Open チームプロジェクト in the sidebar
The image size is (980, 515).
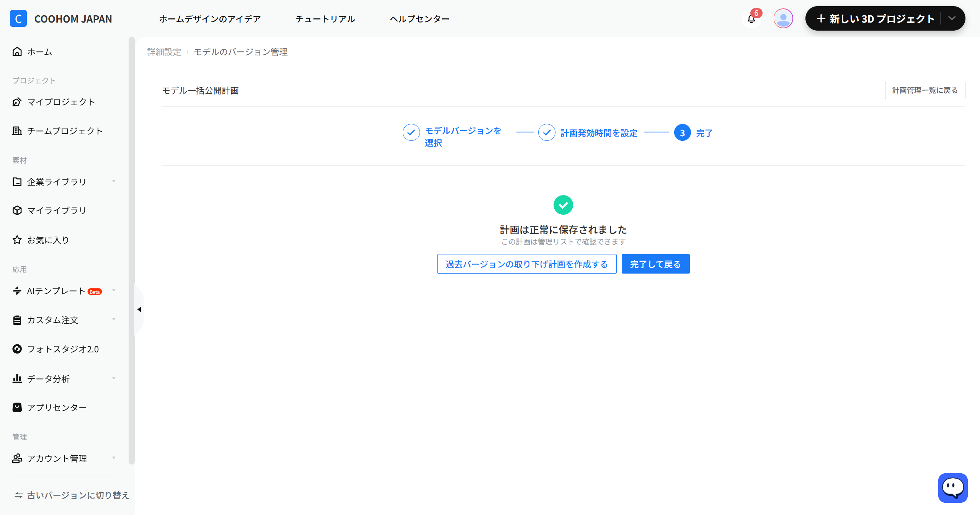[x=65, y=131]
